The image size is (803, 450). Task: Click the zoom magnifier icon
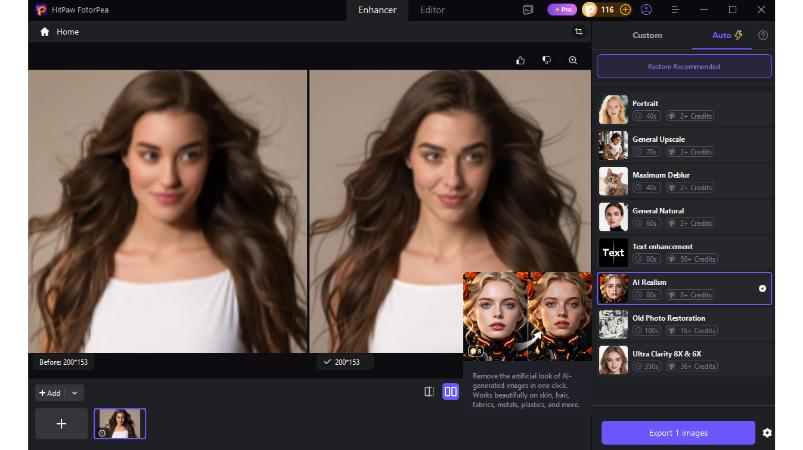tap(573, 60)
